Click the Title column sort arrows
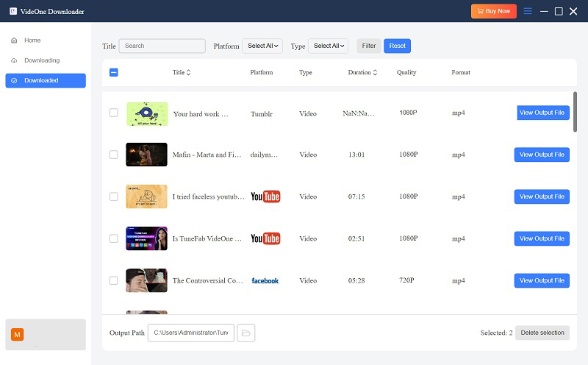588x365 pixels. click(x=188, y=73)
